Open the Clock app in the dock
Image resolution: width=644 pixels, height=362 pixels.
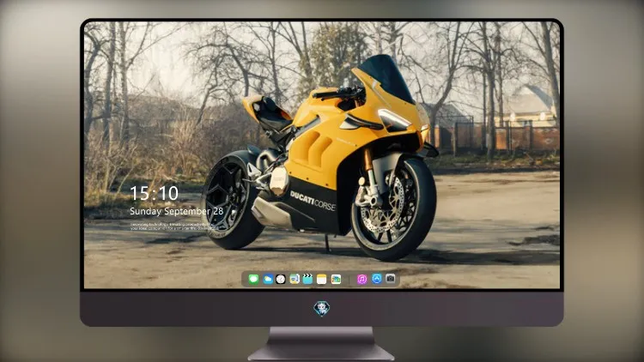(x=281, y=279)
